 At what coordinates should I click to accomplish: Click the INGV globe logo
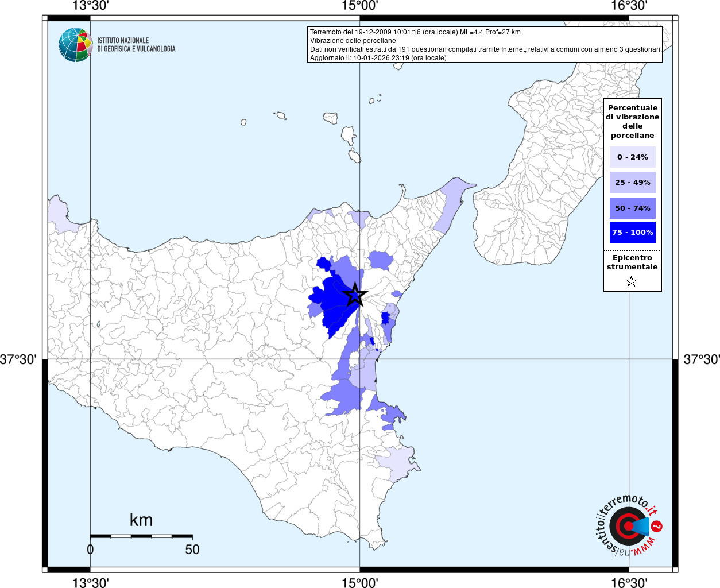click(x=76, y=45)
